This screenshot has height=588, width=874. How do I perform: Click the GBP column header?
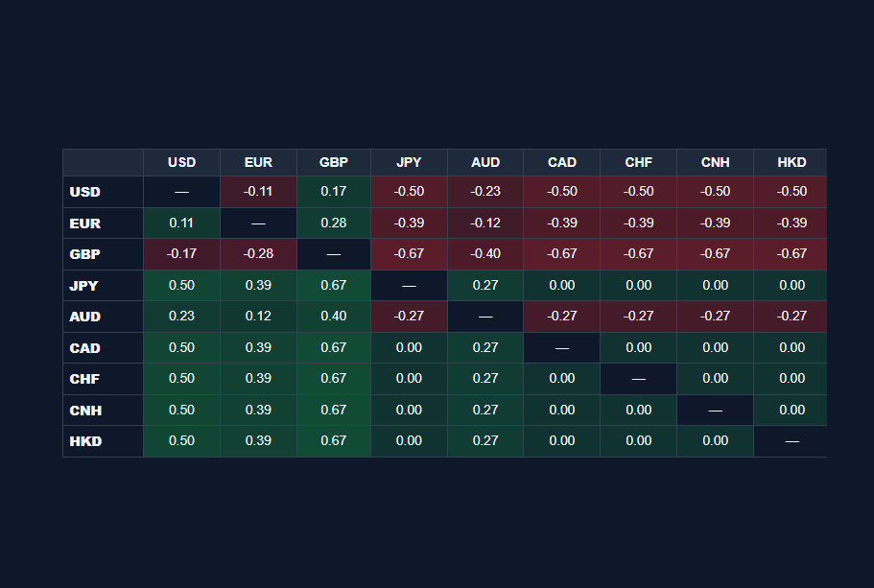333,163
